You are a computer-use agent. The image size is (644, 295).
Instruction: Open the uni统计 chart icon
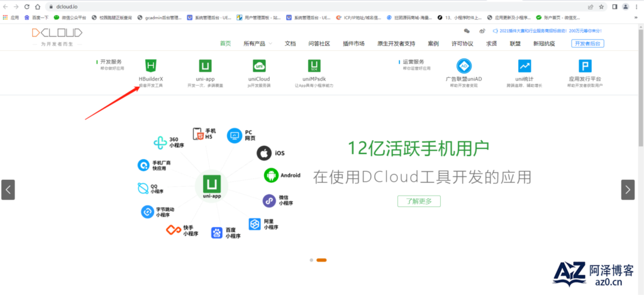click(524, 66)
